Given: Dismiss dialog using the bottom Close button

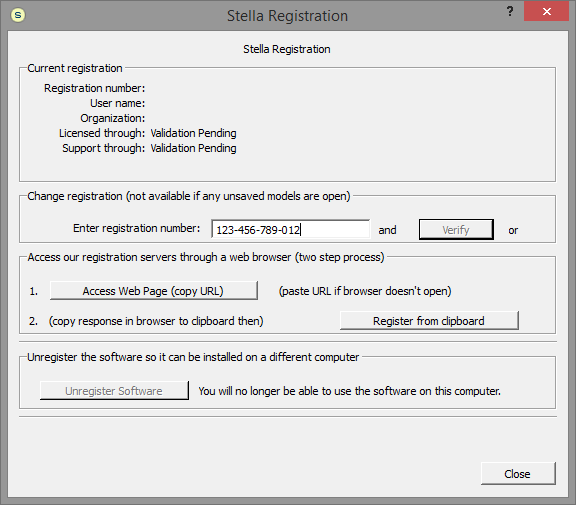Looking at the screenshot, I should pyautogui.click(x=518, y=474).
